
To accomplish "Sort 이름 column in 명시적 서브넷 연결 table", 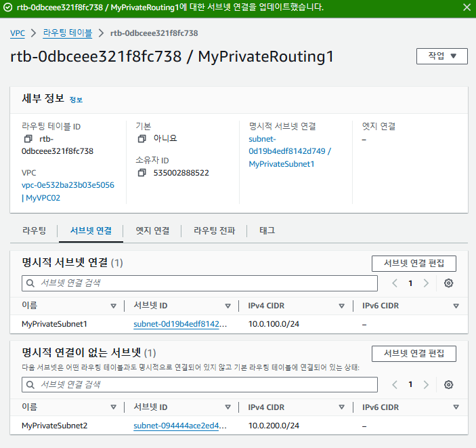I will [114, 306].
